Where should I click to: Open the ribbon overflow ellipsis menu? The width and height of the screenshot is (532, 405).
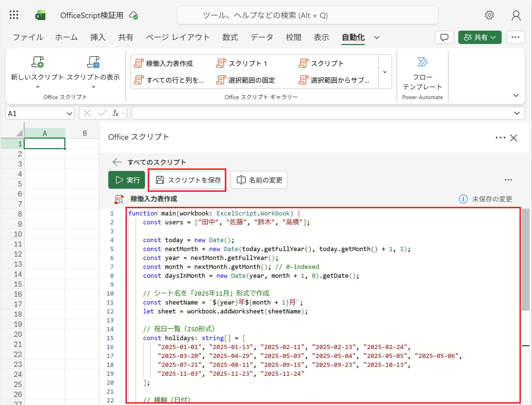515,37
